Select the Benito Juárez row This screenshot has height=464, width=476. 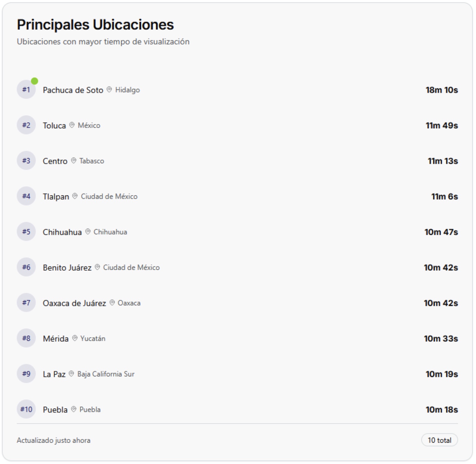pyautogui.click(x=217, y=267)
